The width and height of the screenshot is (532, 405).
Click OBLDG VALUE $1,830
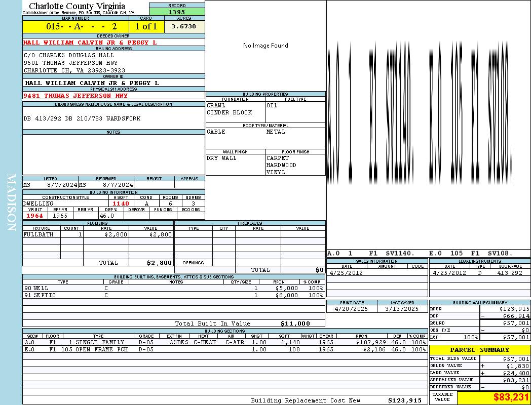[518, 366]
